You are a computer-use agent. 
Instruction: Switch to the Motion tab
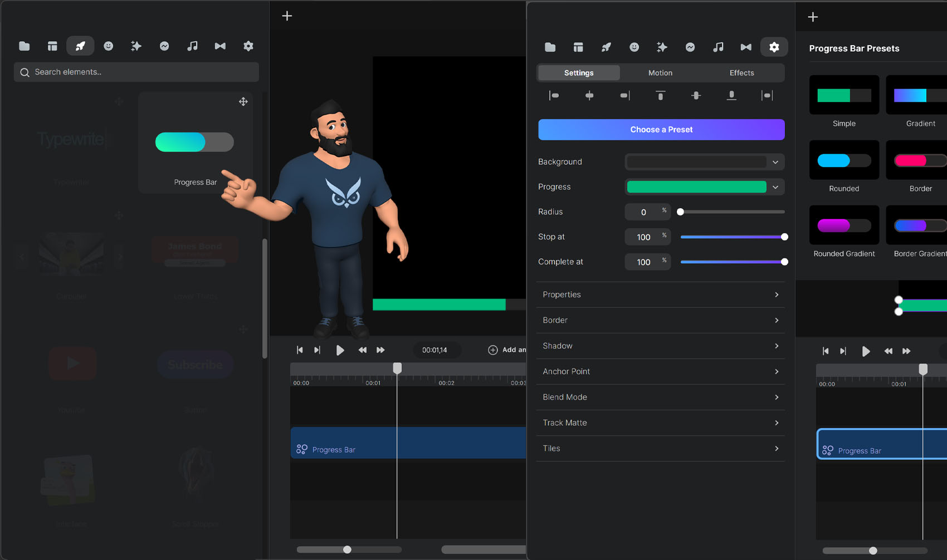(x=660, y=73)
